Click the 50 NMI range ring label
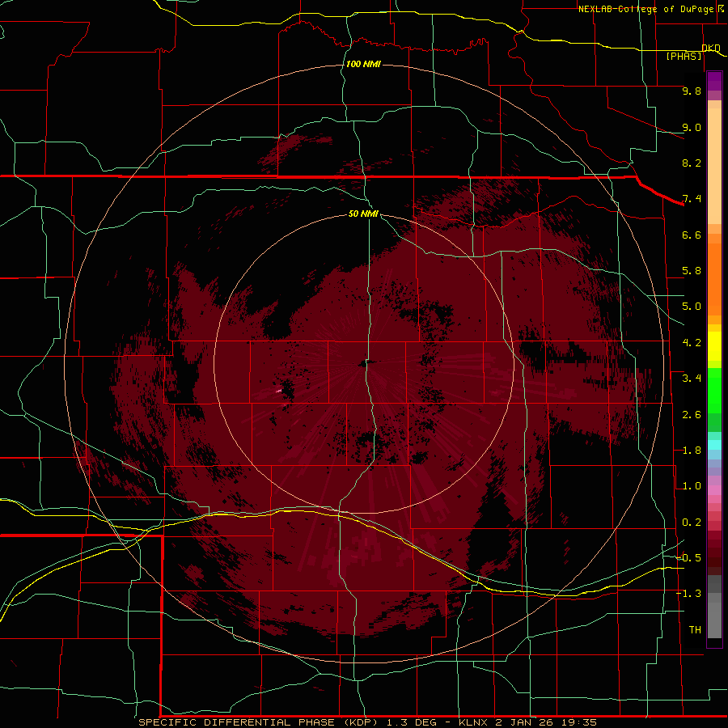728x728 pixels. [x=363, y=214]
